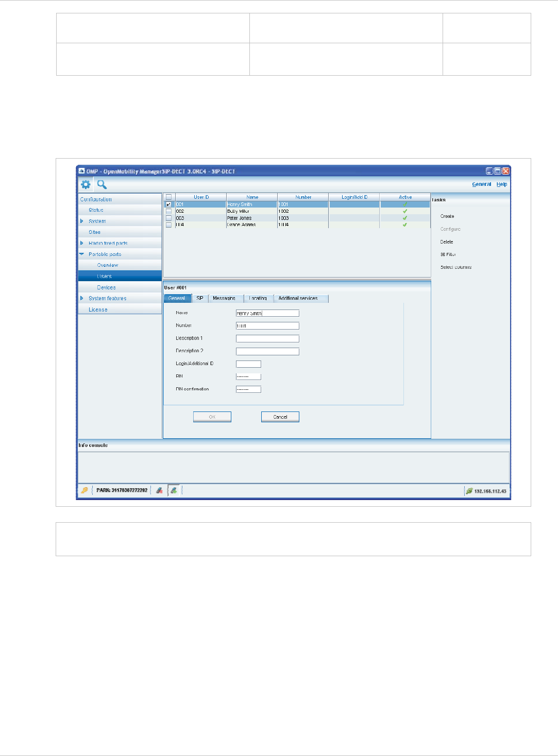Click the number cell 1003

303,218
